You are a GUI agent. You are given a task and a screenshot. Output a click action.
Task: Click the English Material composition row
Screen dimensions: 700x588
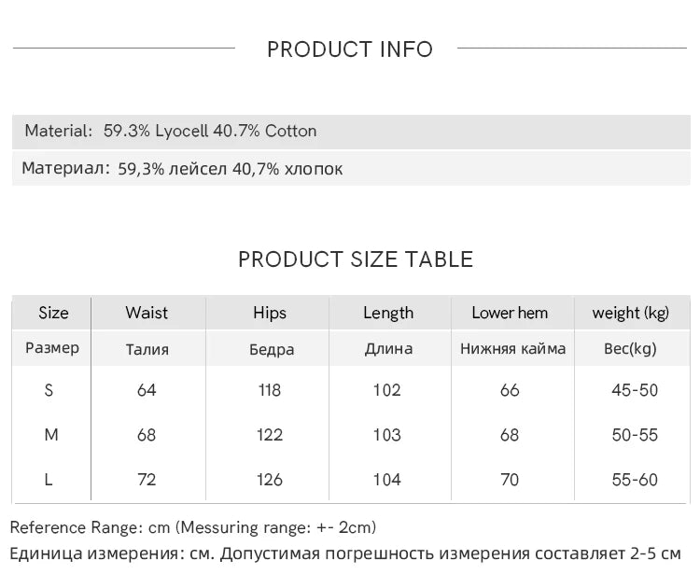coord(171,131)
